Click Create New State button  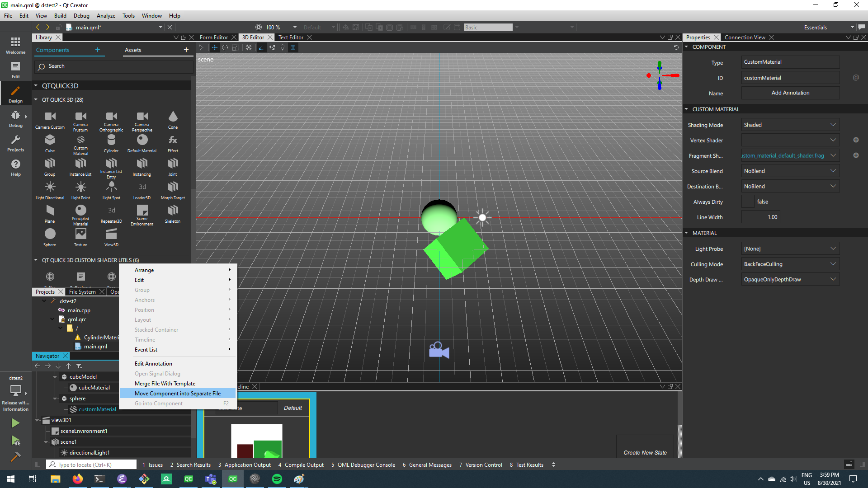[x=645, y=452]
